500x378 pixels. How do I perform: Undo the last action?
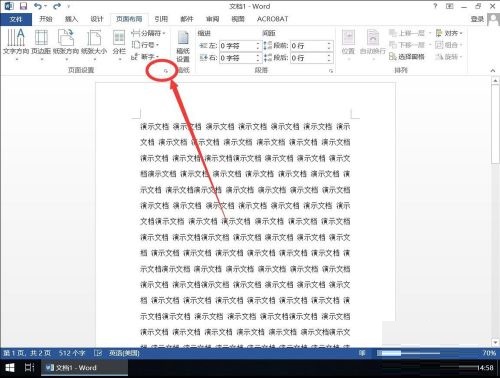click(38, 6)
